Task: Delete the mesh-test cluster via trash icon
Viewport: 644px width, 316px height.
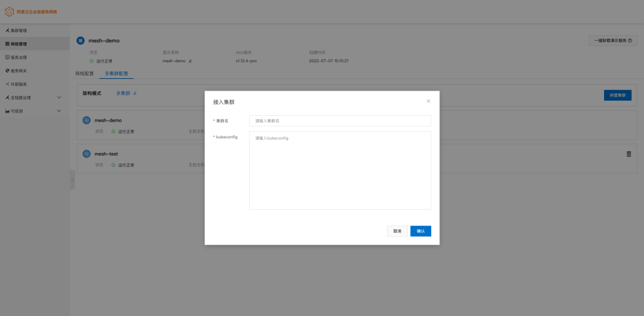Action: (628, 154)
